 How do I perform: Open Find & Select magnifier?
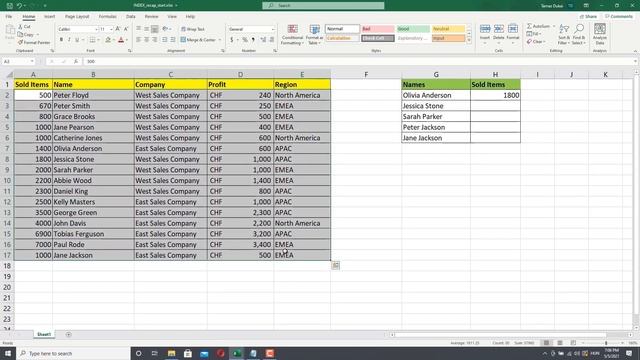[579, 34]
